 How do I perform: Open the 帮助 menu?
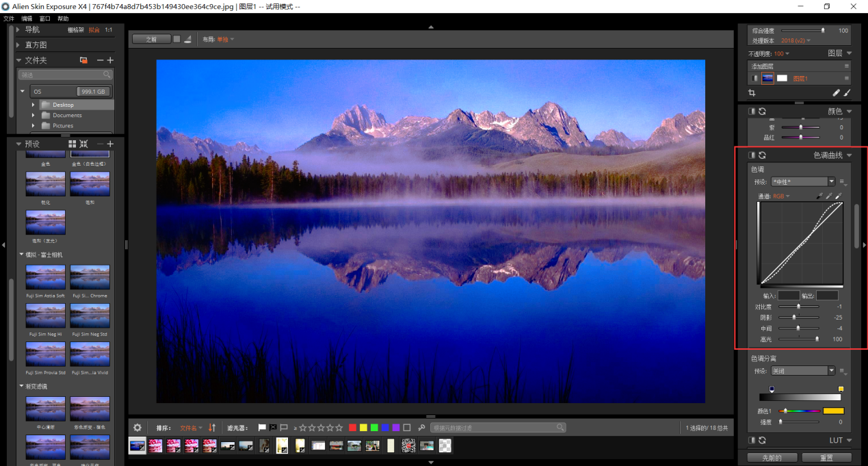(x=63, y=18)
